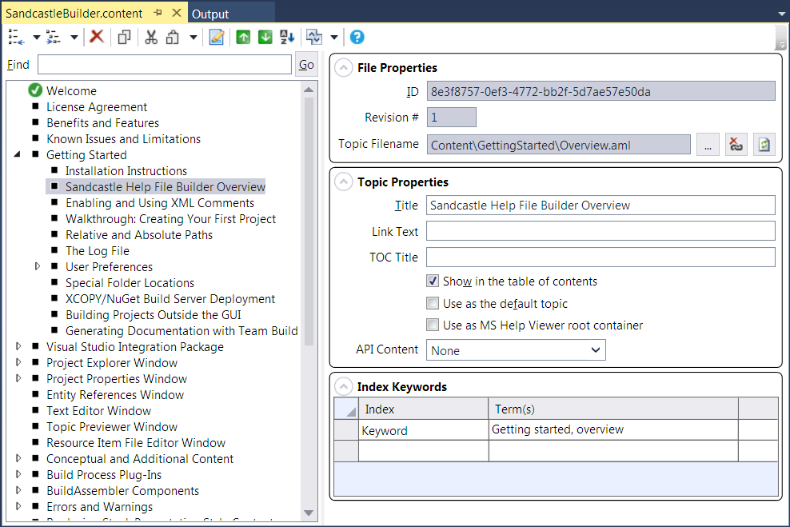Click the scissors cut icon
Viewport: 790px width, 527px height.
point(151,37)
